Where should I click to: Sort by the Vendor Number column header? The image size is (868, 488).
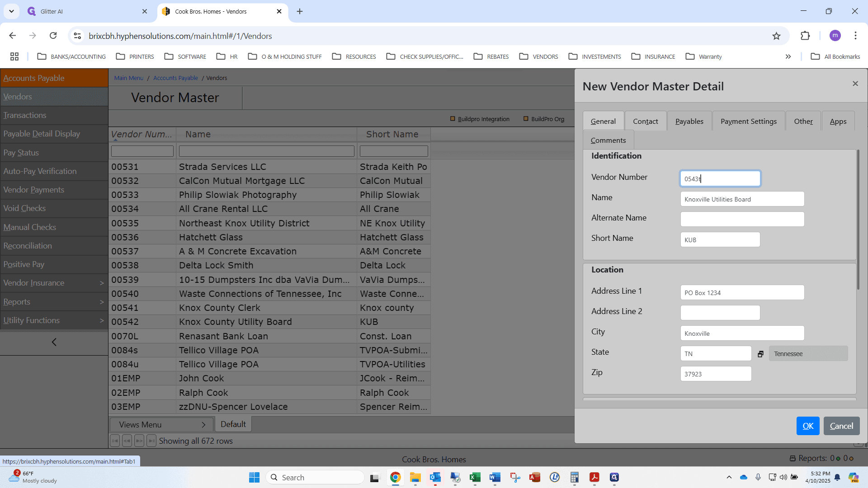coord(142,134)
